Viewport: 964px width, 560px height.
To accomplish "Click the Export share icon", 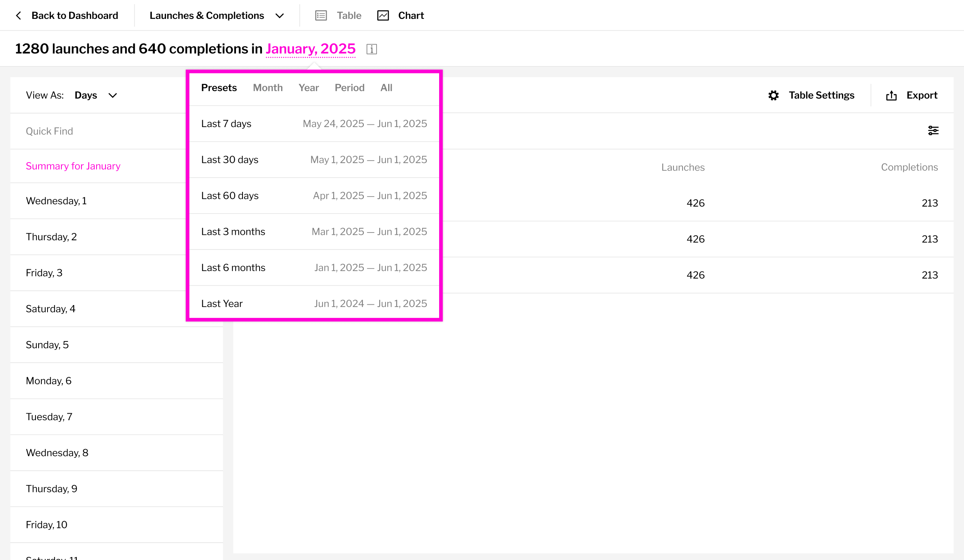I will click(x=891, y=95).
